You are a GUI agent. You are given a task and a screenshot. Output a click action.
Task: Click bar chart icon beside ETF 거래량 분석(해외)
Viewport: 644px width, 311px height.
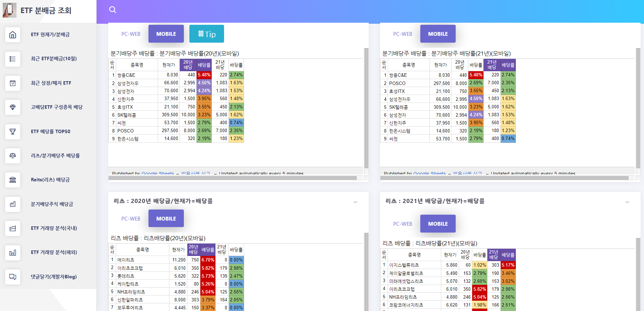pyautogui.click(x=13, y=253)
